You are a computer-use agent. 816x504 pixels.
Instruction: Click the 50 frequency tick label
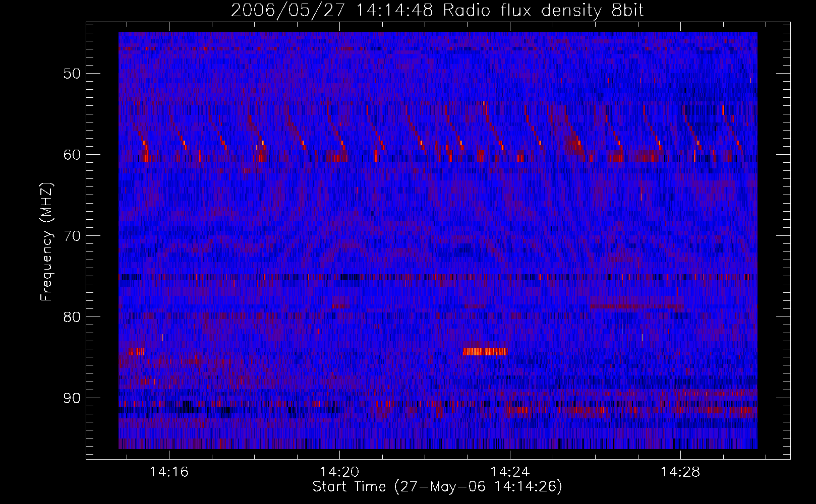click(x=72, y=74)
